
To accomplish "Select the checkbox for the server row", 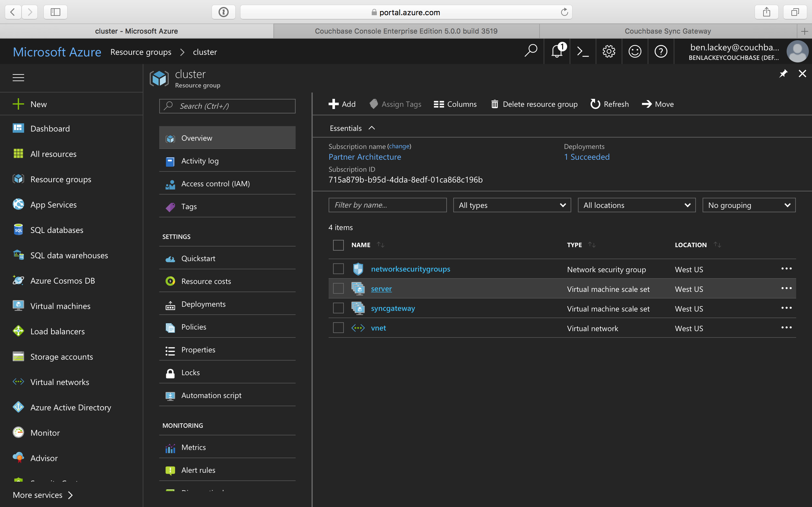I will [x=338, y=288].
